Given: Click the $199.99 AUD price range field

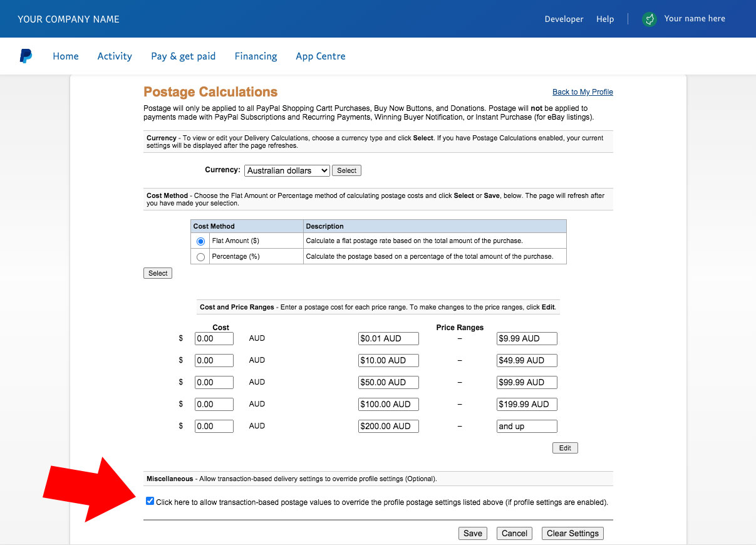Looking at the screenshot, I should click(x=527, y=404).
